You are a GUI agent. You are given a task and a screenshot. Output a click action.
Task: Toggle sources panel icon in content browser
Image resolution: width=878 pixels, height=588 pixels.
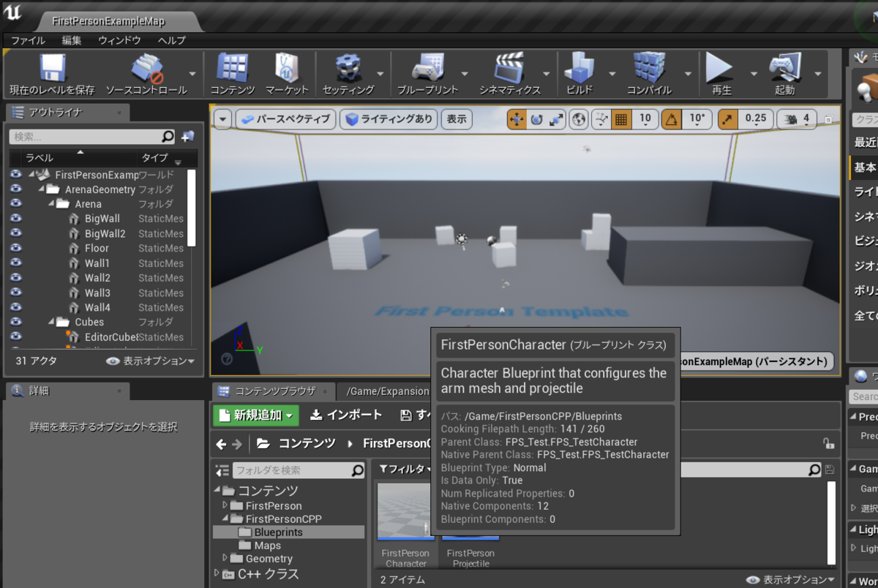click(222, 470)
